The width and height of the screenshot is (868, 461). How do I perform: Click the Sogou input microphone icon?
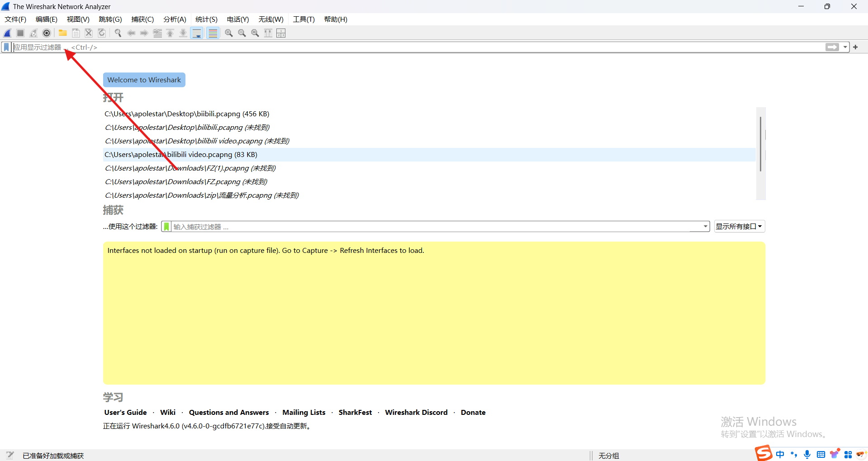click(807, 454)
